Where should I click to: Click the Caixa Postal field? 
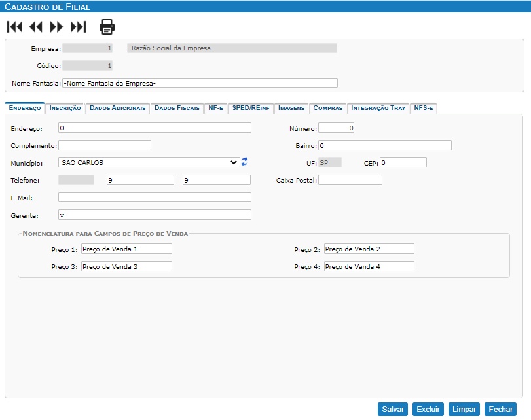click(x=350, y=180)
